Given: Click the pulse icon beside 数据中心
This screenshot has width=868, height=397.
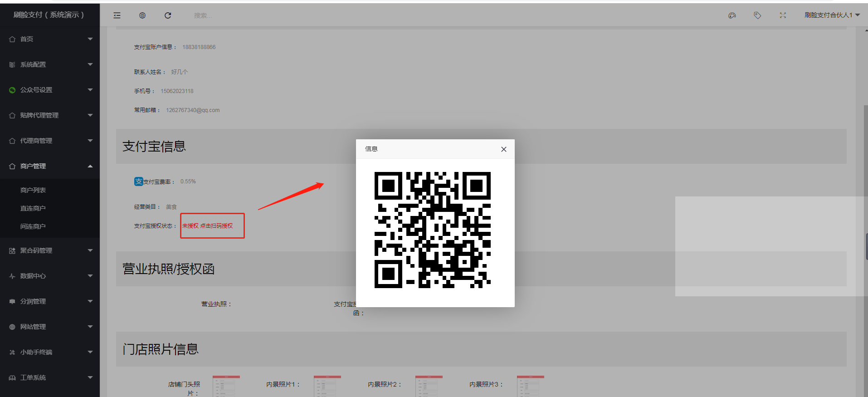Looking at the screenshot, I should (x=12, y=276).
